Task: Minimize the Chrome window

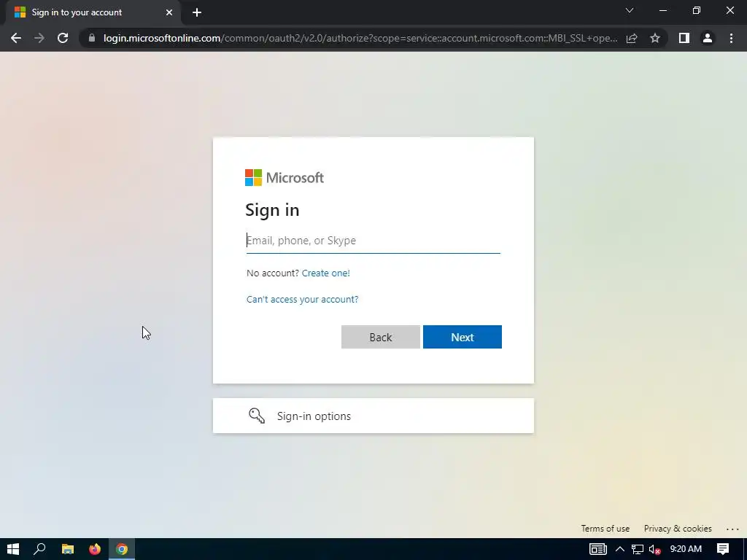Action: click(x=662, y=10)
